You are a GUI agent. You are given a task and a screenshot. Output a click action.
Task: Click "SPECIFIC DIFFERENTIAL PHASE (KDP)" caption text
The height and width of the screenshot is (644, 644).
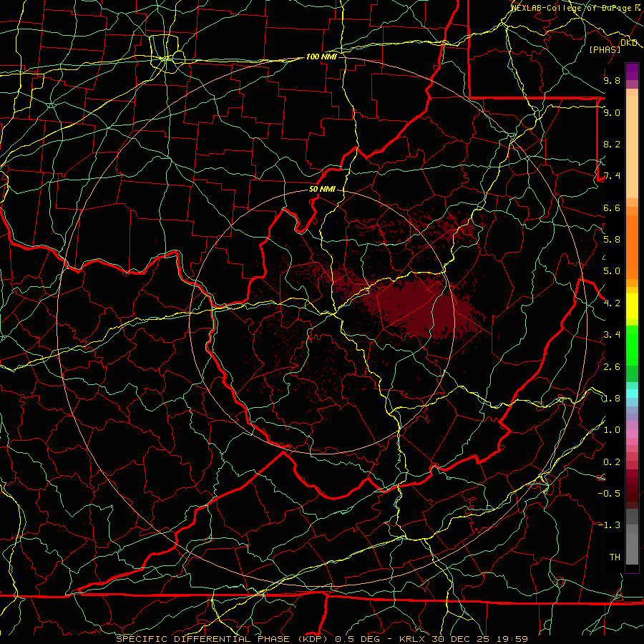tap(223, 639)
